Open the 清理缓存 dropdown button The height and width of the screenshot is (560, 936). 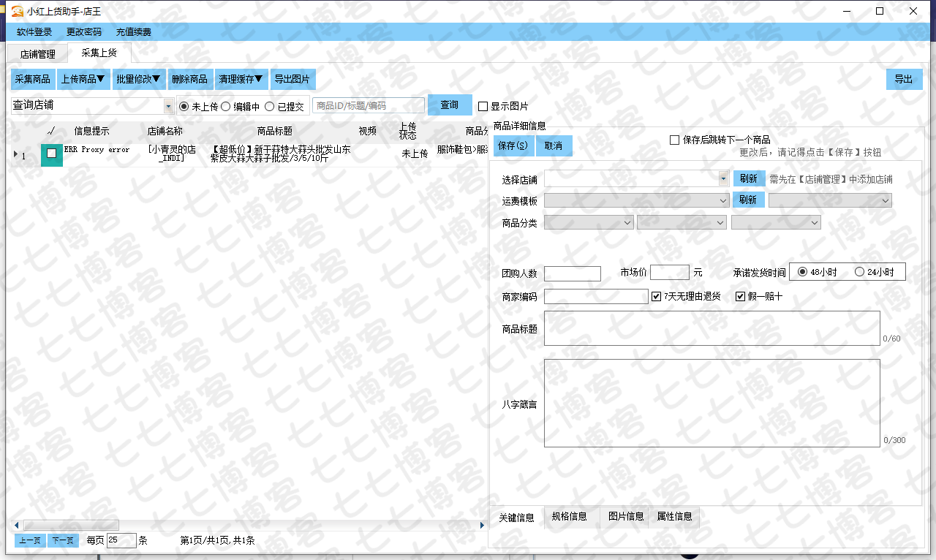[241, 79]
